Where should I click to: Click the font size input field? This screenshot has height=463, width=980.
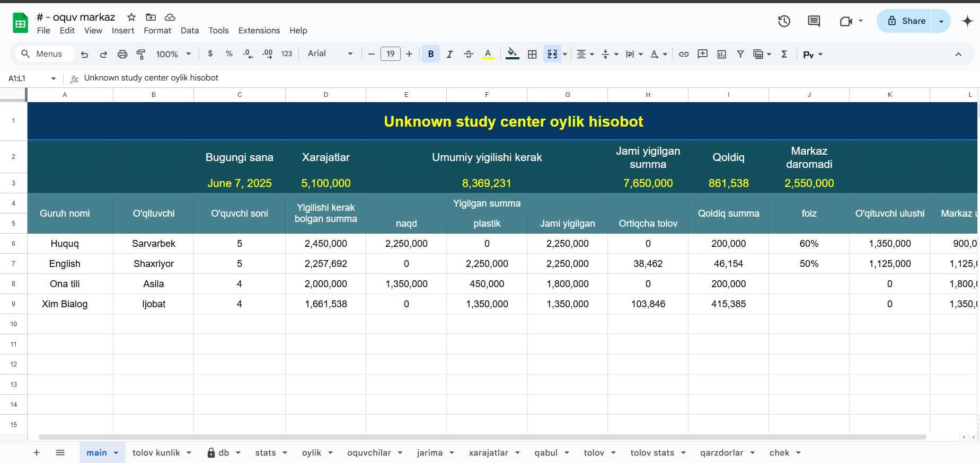point(390,54)
